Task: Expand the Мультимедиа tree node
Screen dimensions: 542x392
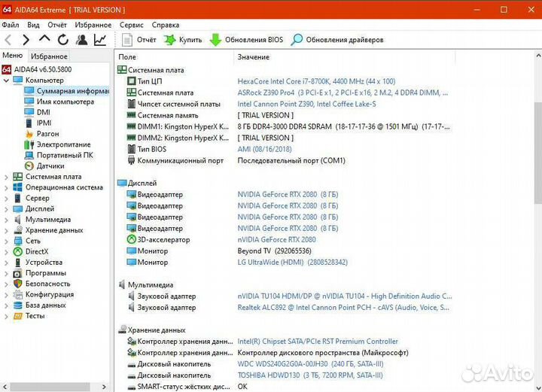Action: tap(6, 220)
